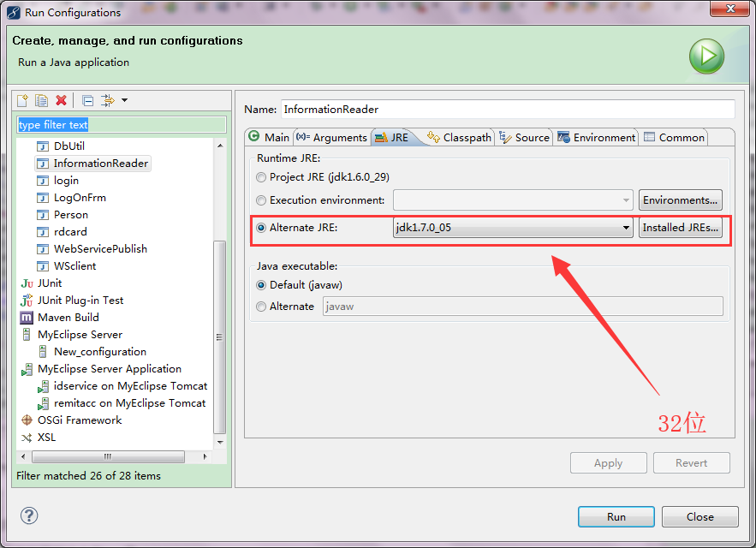Screen dimensions: 756x548
Task: Click the JUnit category icon
Action: click(x=27, y=283)
